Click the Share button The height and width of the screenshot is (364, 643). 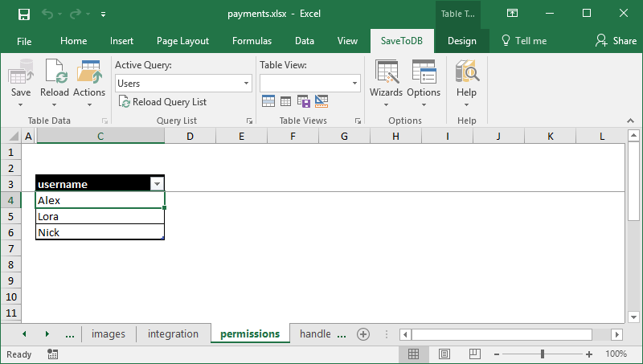616,41
